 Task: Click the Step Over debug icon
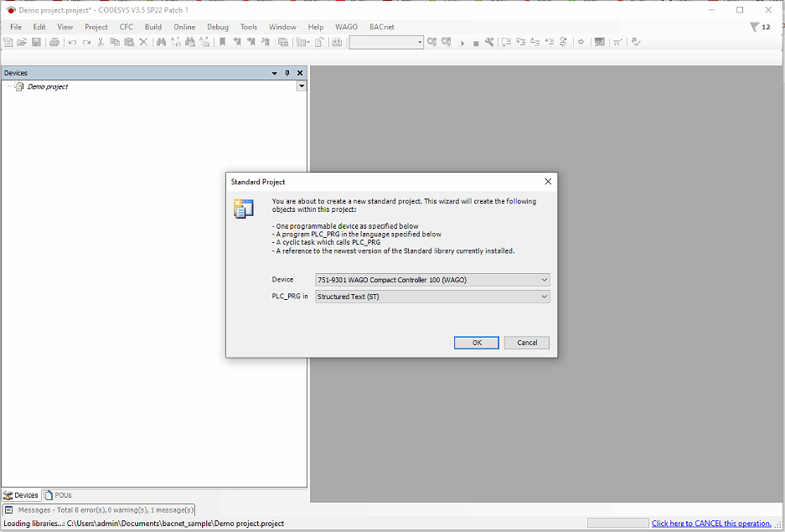[507, 42]
